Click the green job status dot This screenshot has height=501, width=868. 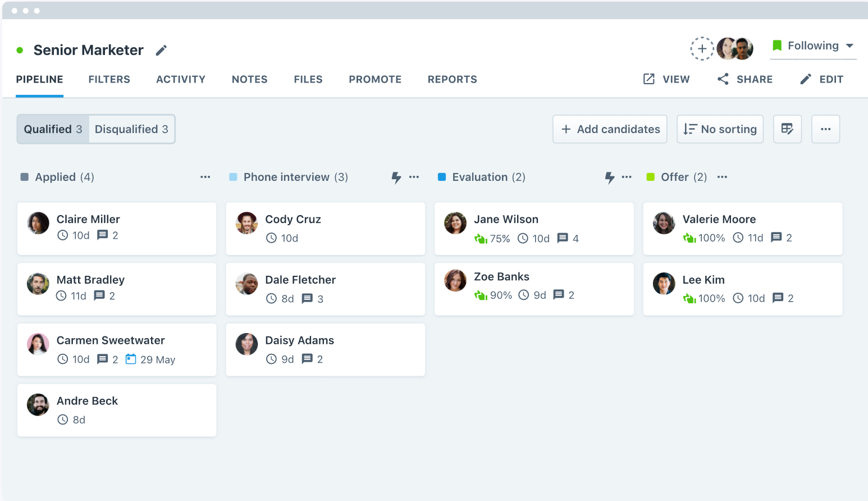(x=20, y=51)
